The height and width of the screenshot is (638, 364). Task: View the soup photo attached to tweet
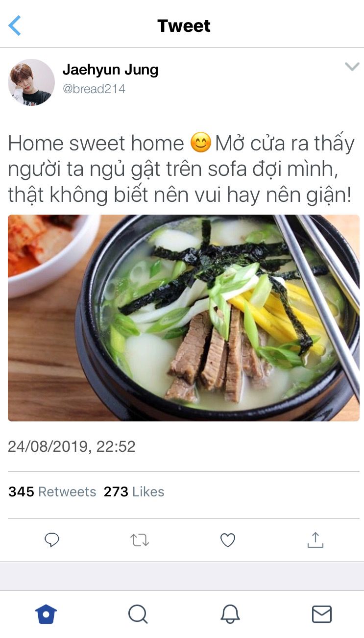[x=184, y=318]
